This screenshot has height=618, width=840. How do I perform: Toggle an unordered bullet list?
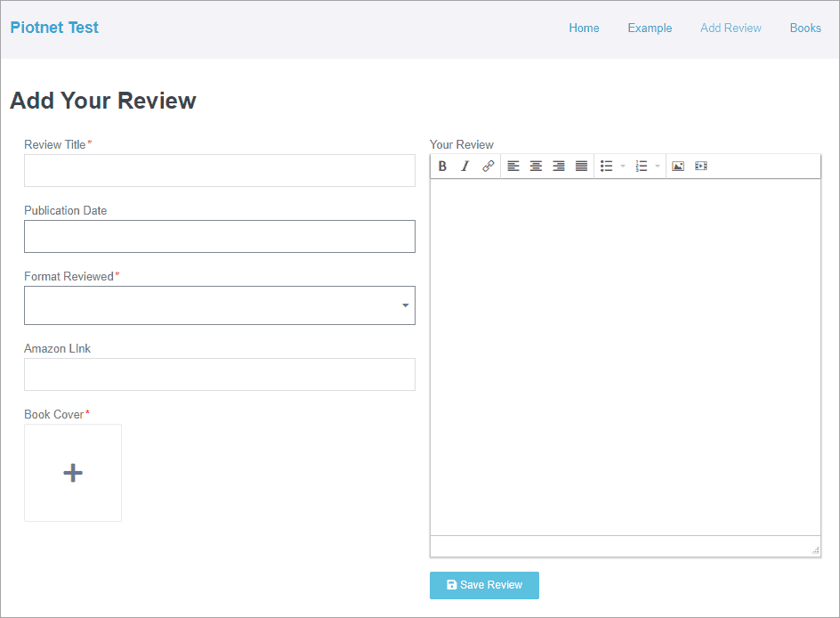(606, 166)
